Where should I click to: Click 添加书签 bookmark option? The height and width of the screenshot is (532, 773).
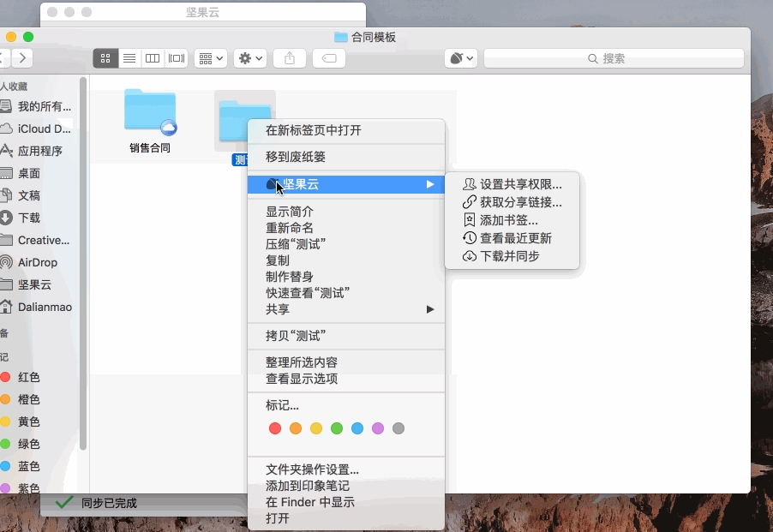click(508, 220)
